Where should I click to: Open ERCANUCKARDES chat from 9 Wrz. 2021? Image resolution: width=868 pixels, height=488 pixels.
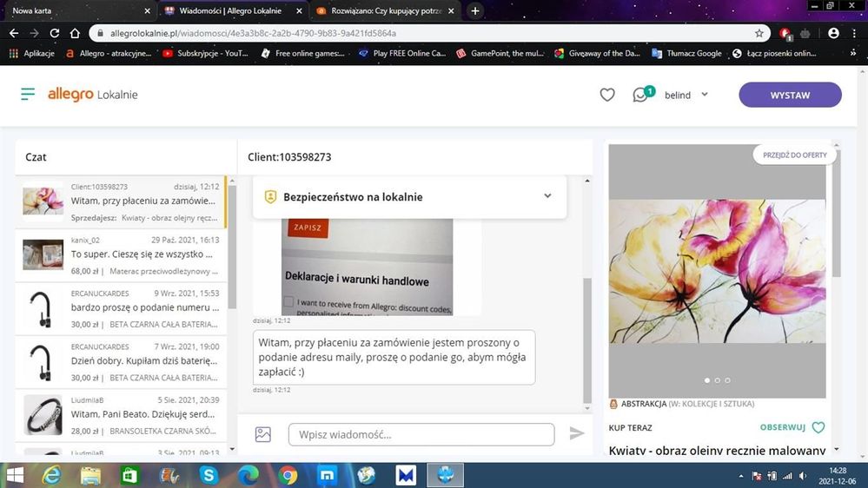pos(121,309)
